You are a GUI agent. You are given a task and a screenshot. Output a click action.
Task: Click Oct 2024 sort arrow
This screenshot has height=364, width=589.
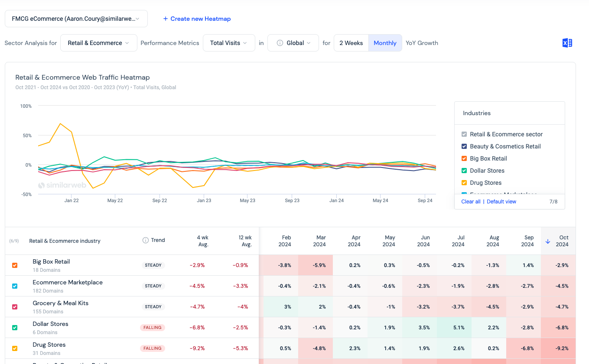548,242
